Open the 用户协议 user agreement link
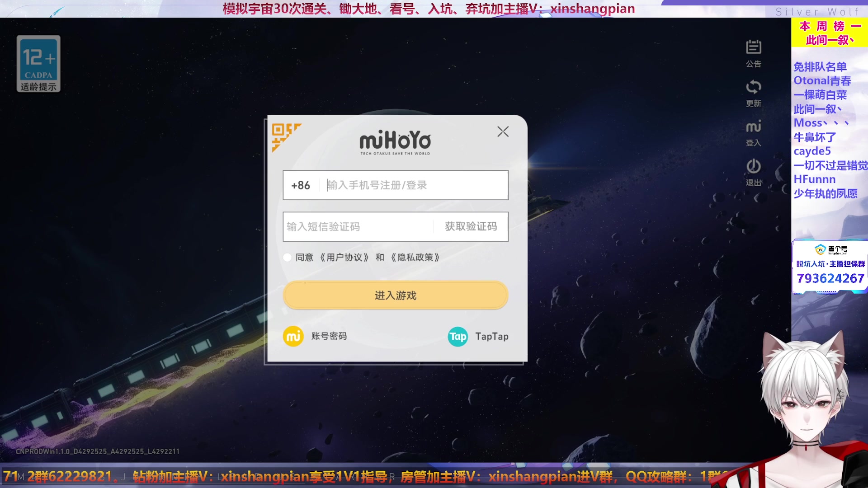The image size is (868, 488). (344, 258)
